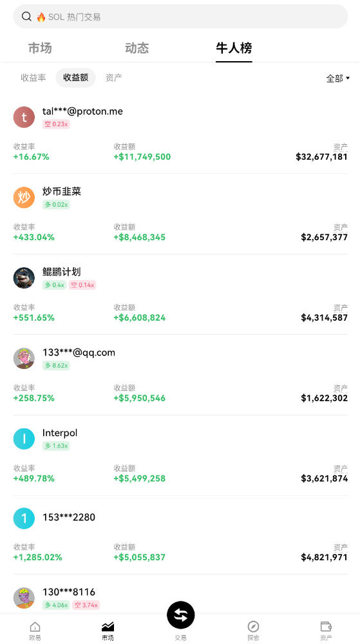This screenshot has height=644, width=360.
Task: Select the 资产 sort filter
Action: (114, 78)
